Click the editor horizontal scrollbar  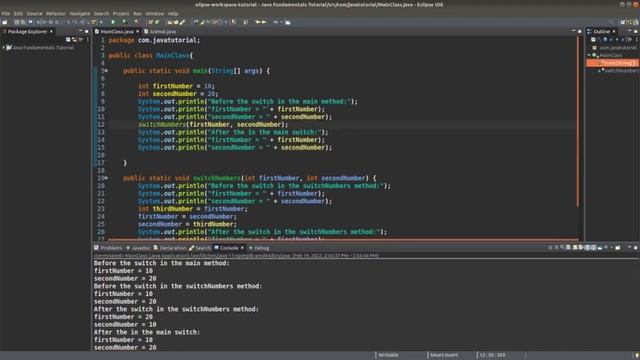point(343,240)
